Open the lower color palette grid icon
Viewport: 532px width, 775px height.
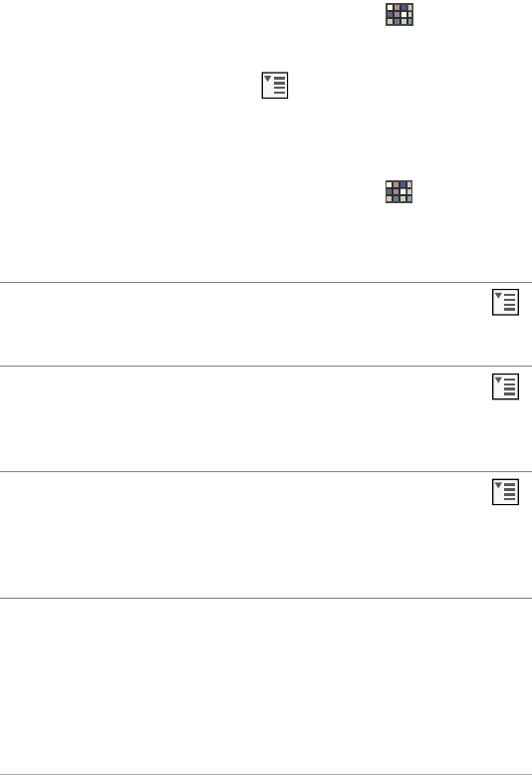[399, 192]
